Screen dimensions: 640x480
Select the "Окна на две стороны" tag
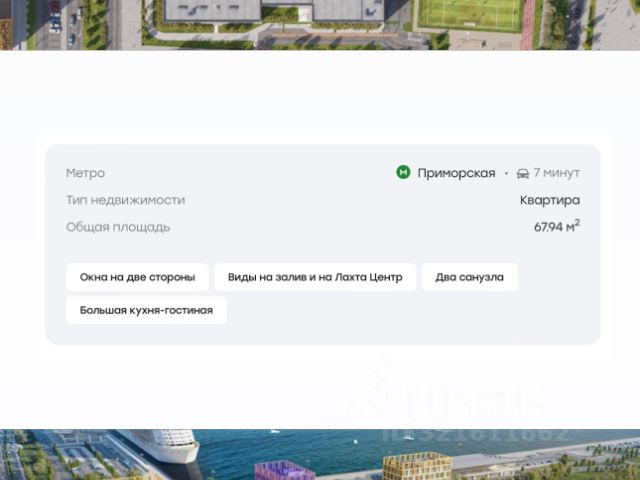point(137,277)
